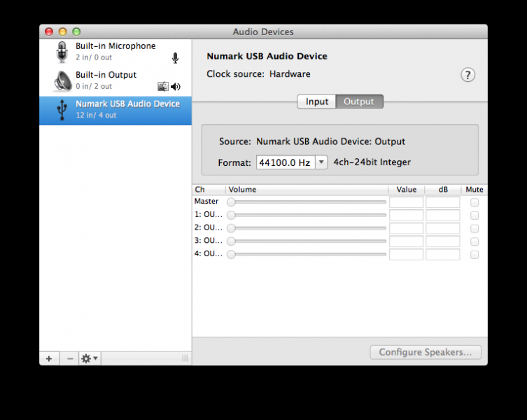This screenshot has width=527, height=420.
Task: Mute channel 3 output checkbox
Action: click(475, 241)
